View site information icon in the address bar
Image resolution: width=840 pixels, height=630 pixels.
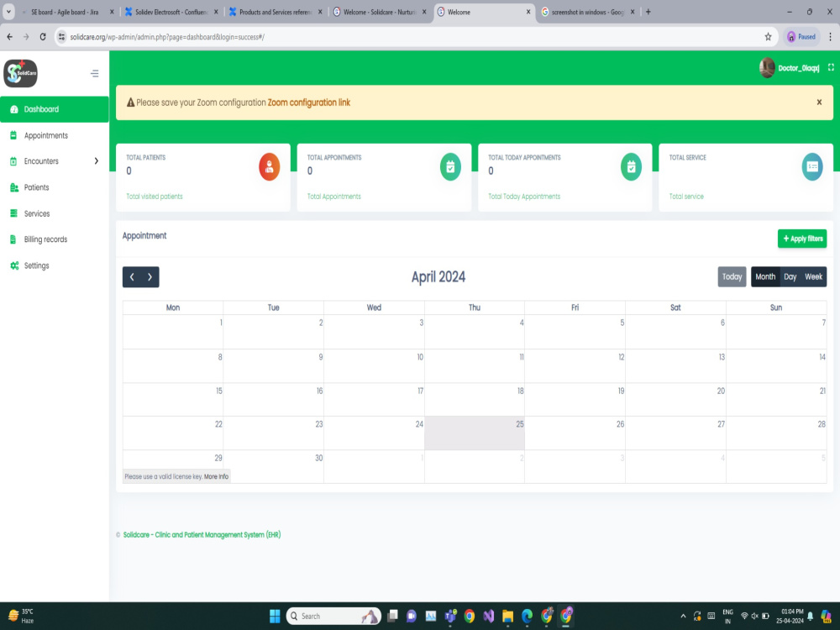point(61,37)
